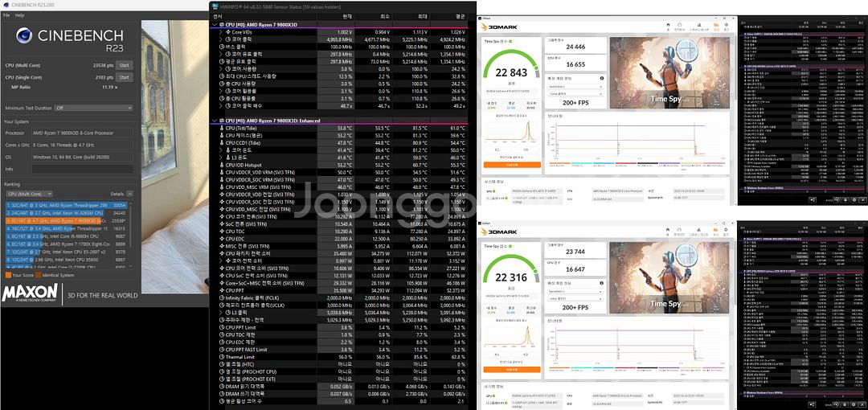Screen dimensions: 868x410
Task: Expand the 코어 사용량 sensor row
Action: 221,68
